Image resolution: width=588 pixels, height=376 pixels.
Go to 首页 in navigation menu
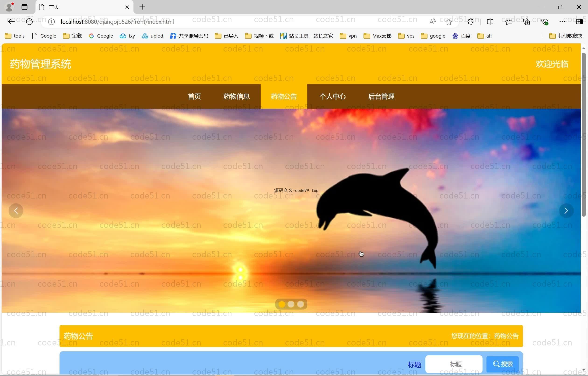194,96
